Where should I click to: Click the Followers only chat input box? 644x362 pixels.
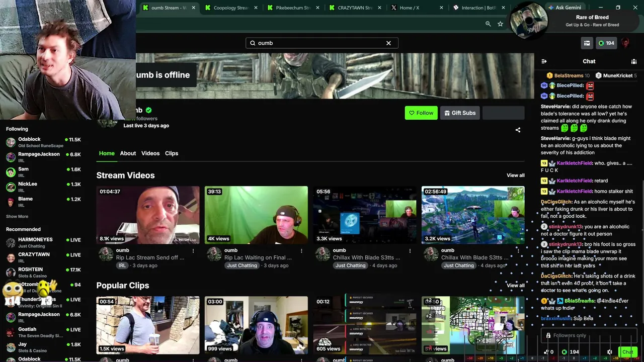click(590, 335)
